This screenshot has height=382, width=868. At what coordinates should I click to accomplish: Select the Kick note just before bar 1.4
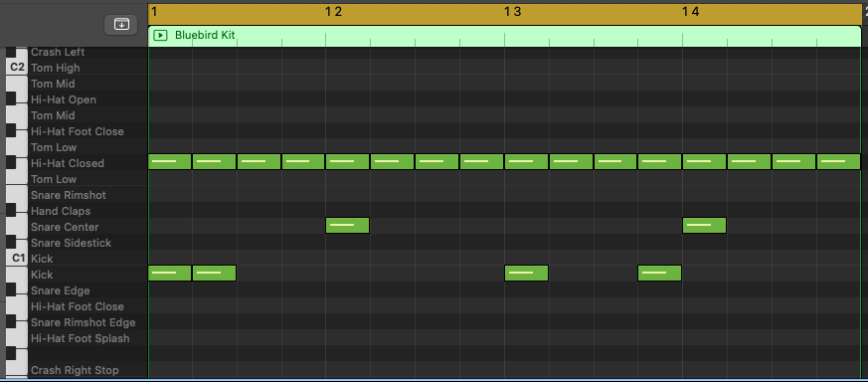(659, 273)
